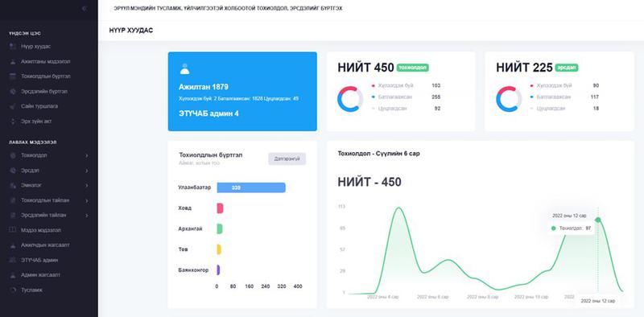This screenshot has height=317, width=644.
Task: Click the 2022 оны 12 сар chart point
Action: point(598,220)
